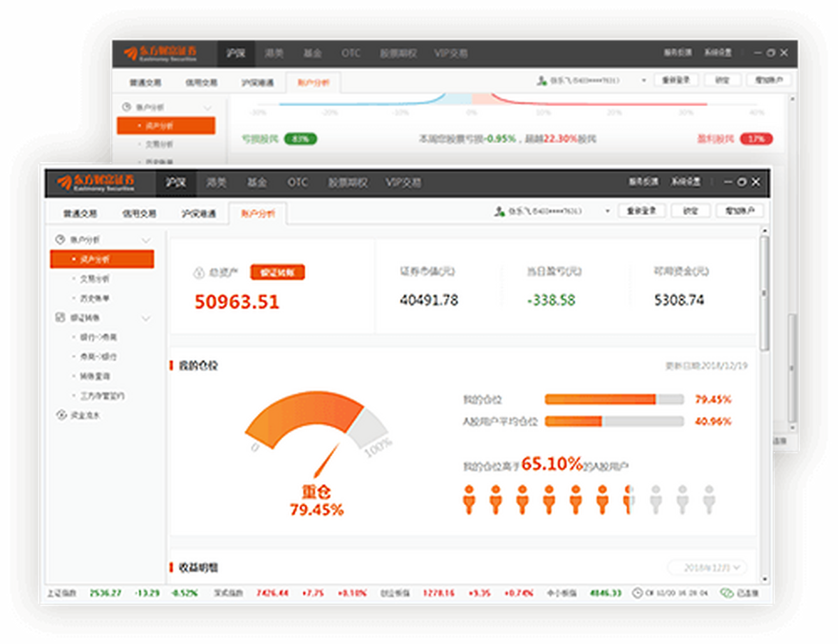Open the 2018年12月 month dropdown
This screenshot has width=838, height=644.
coord(707,567)
